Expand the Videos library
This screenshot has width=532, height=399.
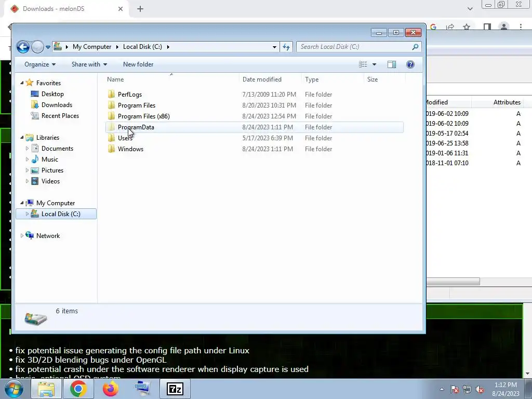point(27,181)
